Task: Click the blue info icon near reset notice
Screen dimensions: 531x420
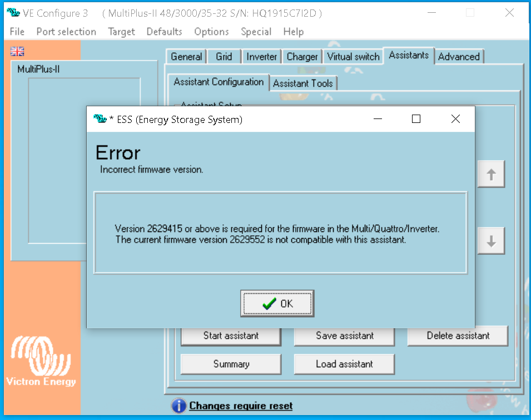Action: (179, 406)
